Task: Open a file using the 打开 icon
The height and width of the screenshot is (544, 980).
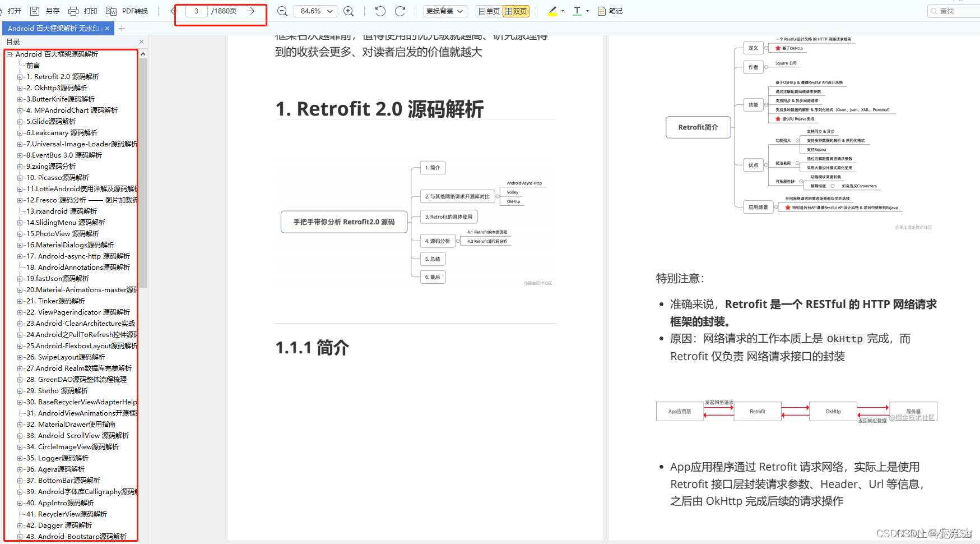Action: pyautogui.click(x=13, y=11)
